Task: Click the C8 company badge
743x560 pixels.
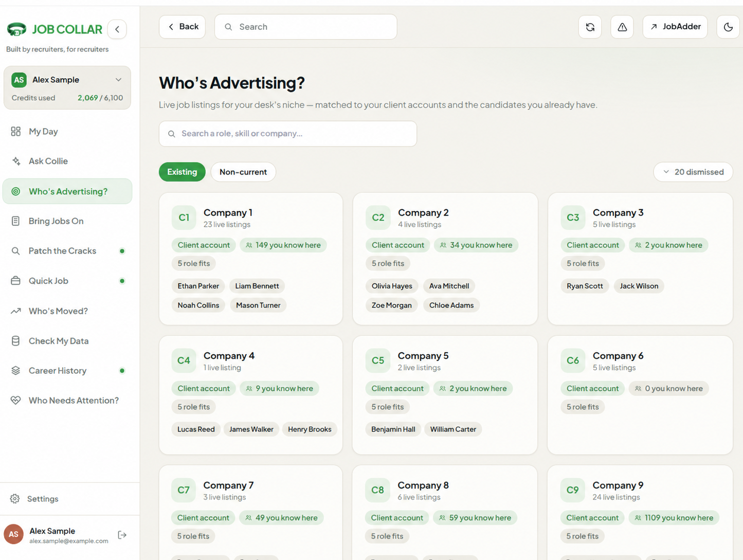Action: click(378, 490)
